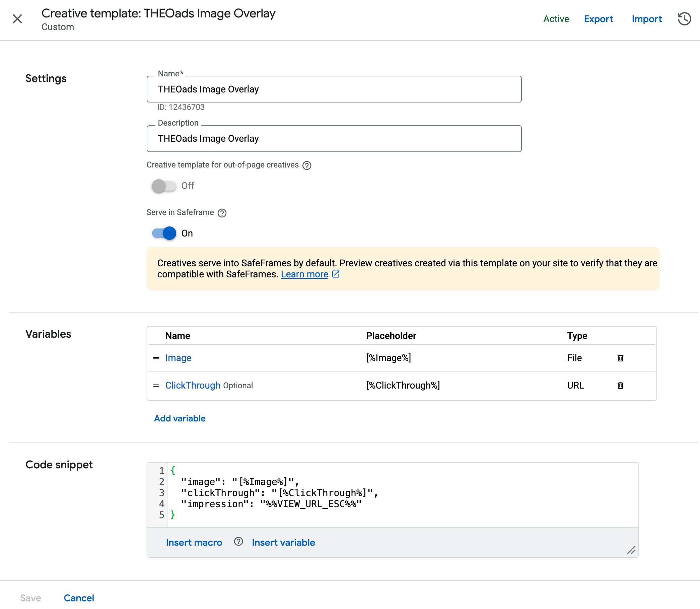This screenshot has width=700, height=609.
Task: Delete the ClickThrough variable
Action: pos(620,385)
